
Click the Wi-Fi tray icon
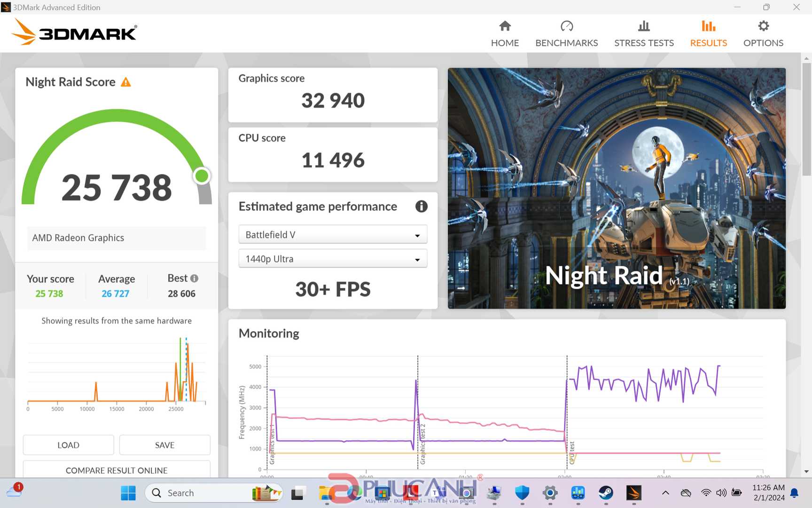tap(706, 493)
